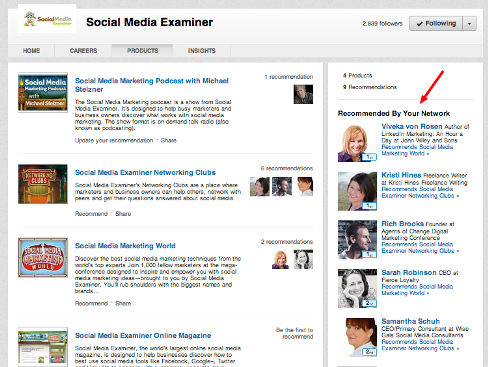This screenshot has width=488, height=367.
Task: Click black-and-white recommender photo for Marketing World
Action: [303, 259]
